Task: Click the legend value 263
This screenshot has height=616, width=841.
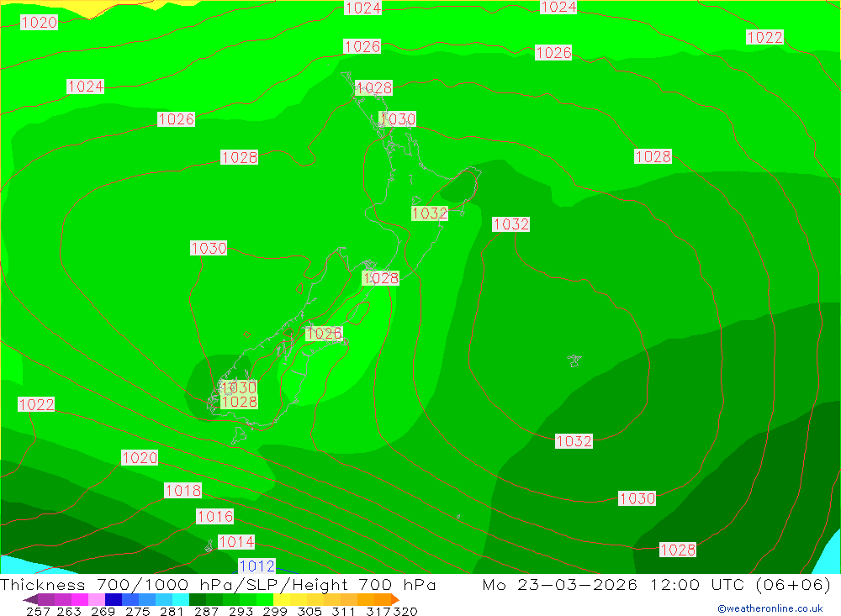Action: [x=69, y=611]
